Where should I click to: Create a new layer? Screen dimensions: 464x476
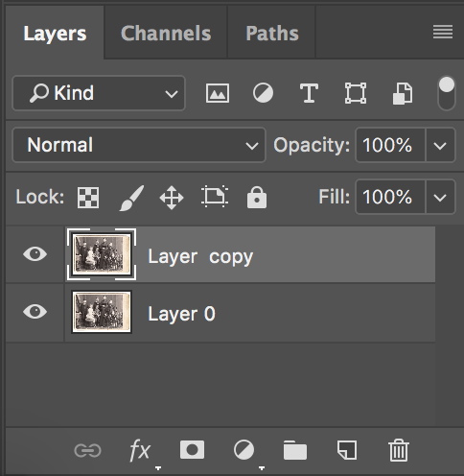347,450
